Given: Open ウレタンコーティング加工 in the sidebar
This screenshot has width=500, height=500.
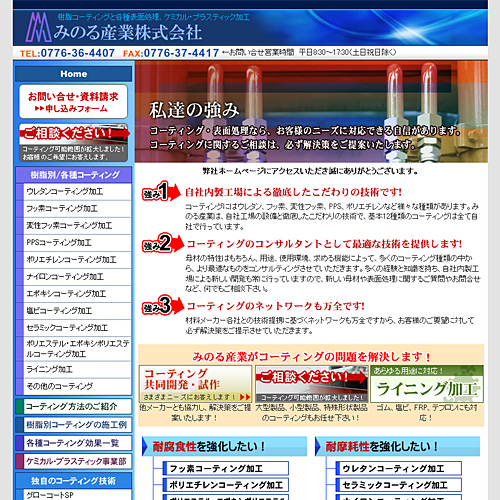Looking at the screenshot, I should click(x=77, y=192).
